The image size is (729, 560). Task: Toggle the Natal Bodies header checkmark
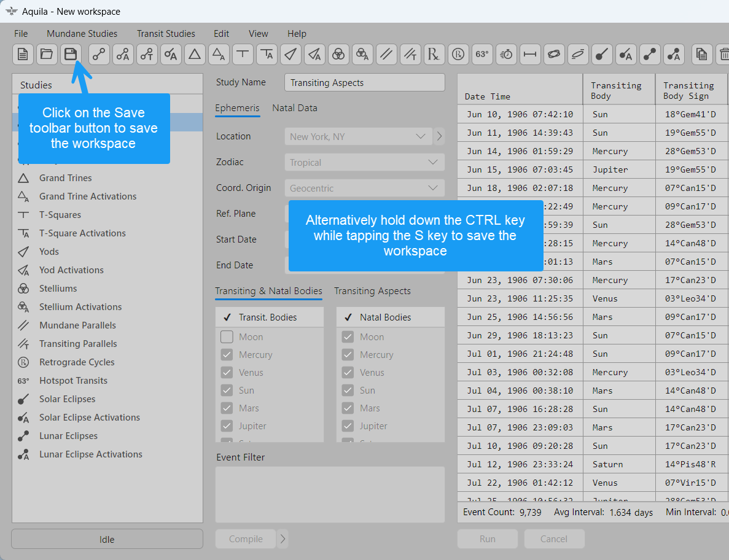click(348, 317)
